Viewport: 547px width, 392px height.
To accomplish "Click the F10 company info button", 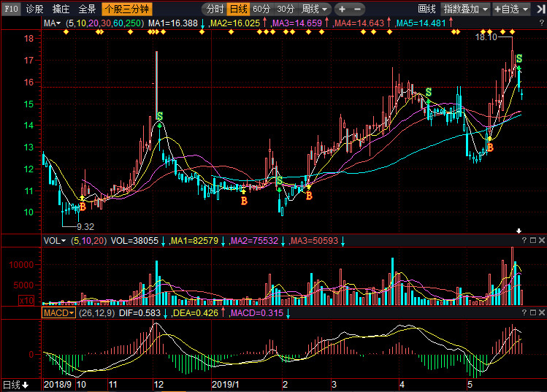I will [11, 9].
